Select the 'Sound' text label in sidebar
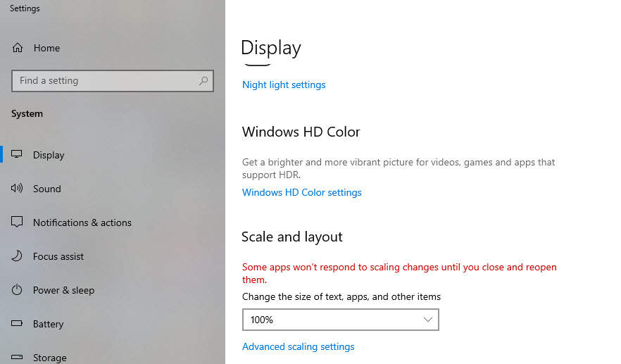Viewport: 621px width, 364px height. pyautogui.click(x=47, y=189)
